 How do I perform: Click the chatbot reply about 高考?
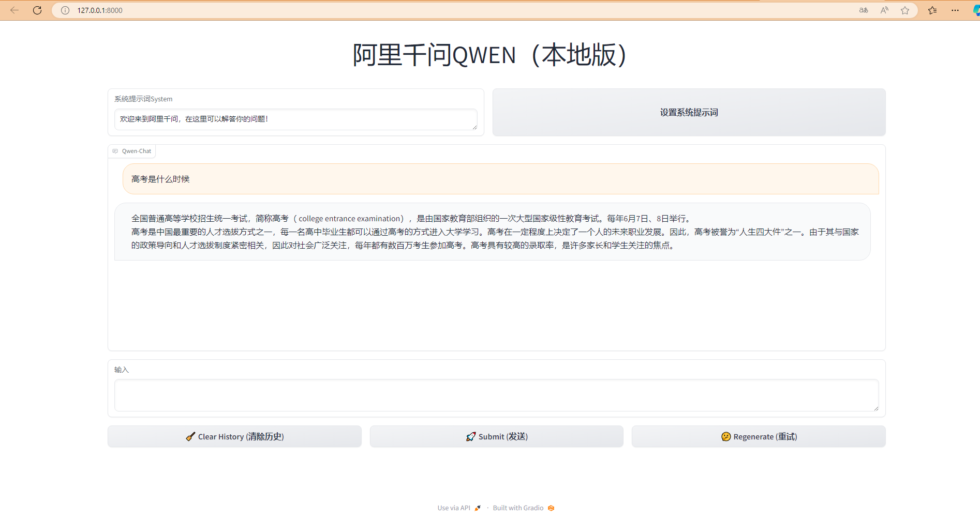[x=492, y=232]
